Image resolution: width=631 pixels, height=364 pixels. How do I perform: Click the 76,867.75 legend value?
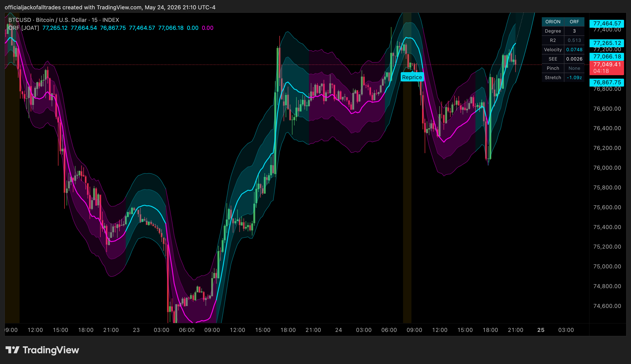[113, 28]
